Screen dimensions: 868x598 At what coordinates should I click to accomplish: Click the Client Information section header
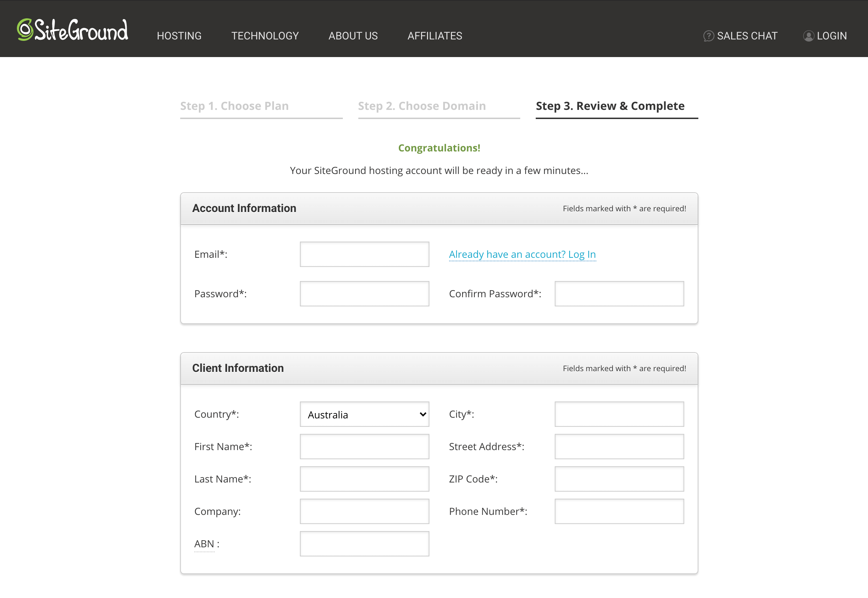click(x=439, y=369)
